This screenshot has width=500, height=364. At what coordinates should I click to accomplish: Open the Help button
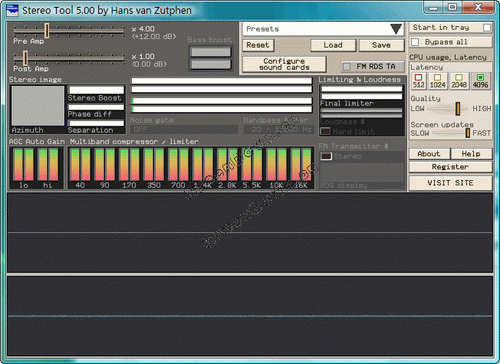click(471, 154)
